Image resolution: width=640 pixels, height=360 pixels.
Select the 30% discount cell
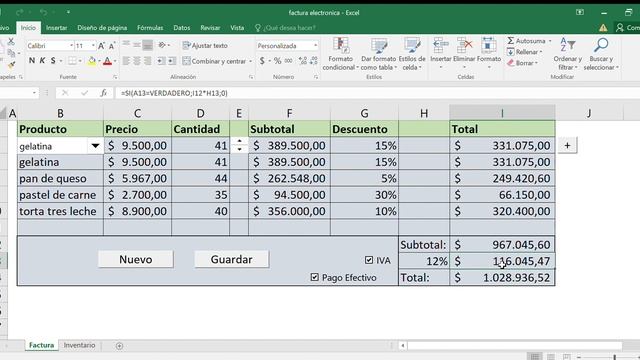[x=364, y=195]
